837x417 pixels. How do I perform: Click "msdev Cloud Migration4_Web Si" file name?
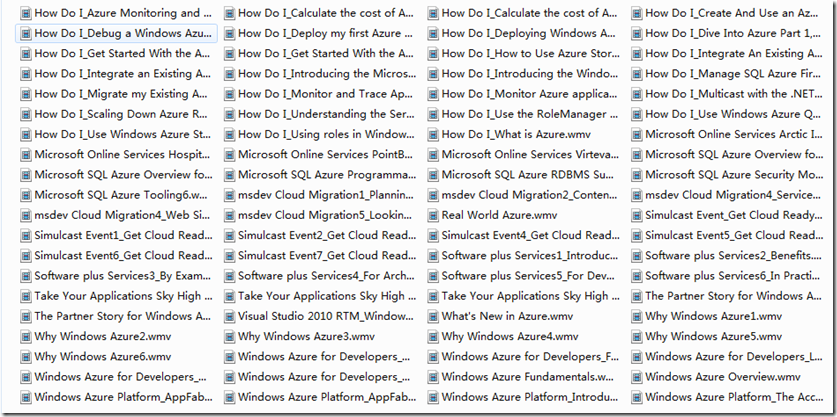pos(122,216)
